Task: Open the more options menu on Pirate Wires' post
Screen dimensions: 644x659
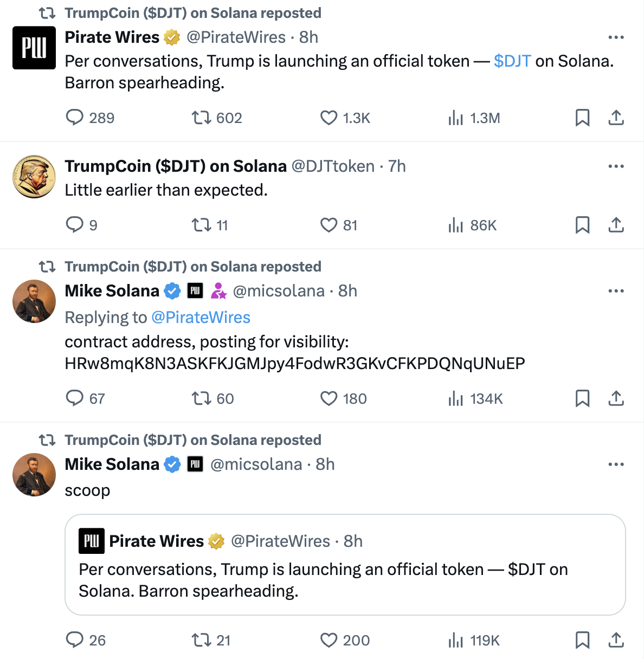Action: pyautogui.click(x=616, y=37)
